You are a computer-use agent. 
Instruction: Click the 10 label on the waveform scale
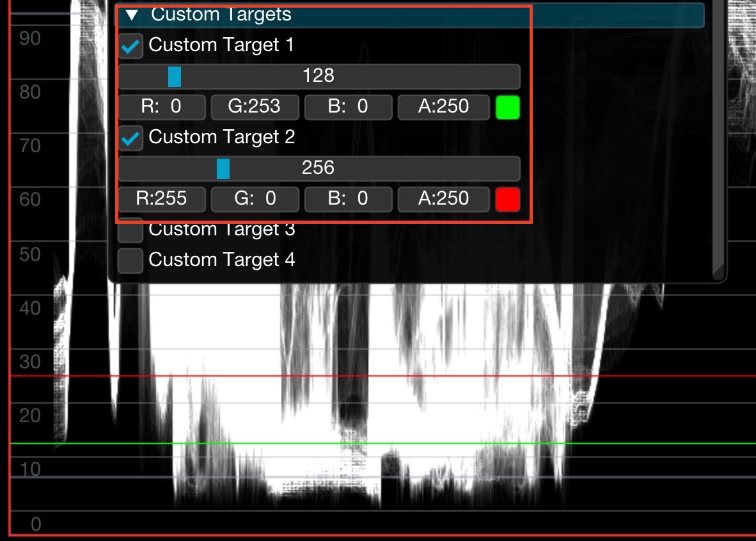(x=30, y=469)
